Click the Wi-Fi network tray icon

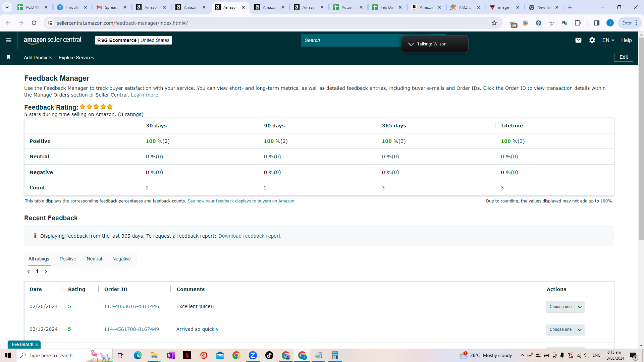(579, 355)
